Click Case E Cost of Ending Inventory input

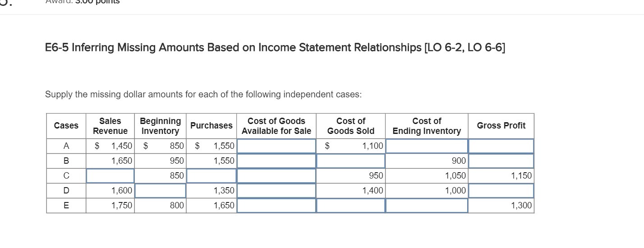pos(427,206)
